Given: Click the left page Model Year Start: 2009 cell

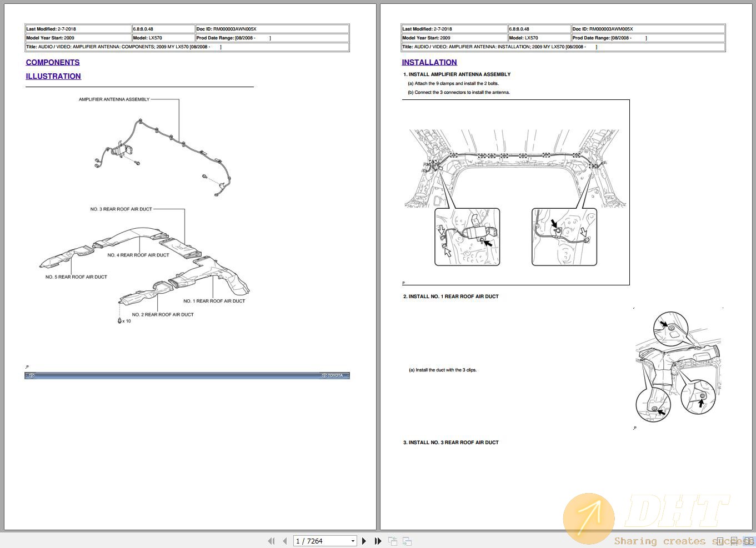Looking at the screenshot, I should pos(78,38).
